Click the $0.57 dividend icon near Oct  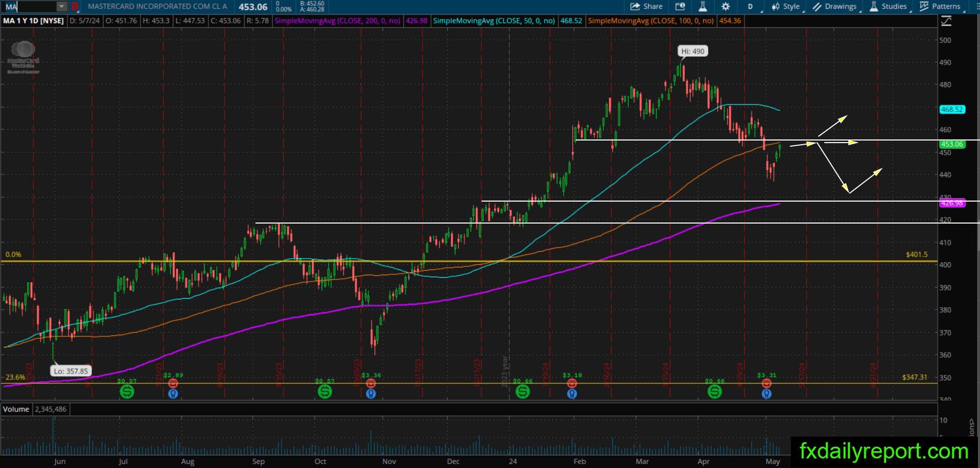325,391
